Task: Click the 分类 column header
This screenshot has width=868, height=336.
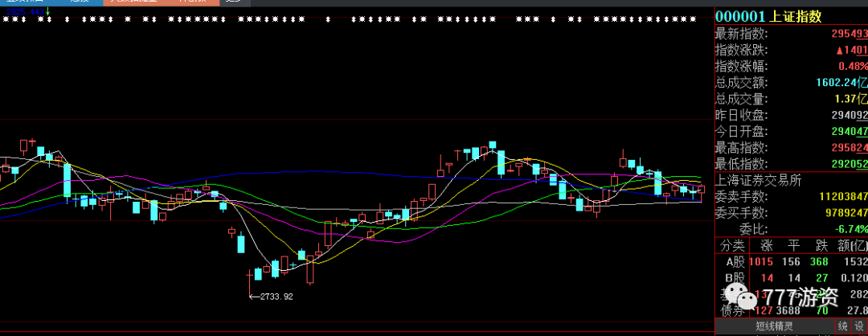Action: [x=732, y=245]
